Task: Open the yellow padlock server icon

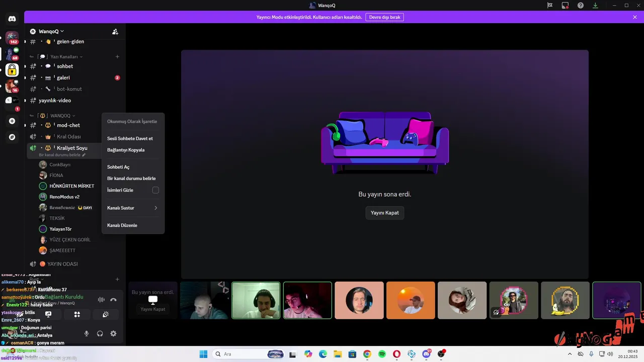Action: point(12,70)
